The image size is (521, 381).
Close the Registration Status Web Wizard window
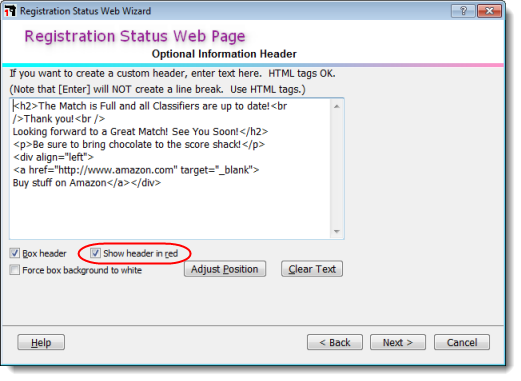489,11
